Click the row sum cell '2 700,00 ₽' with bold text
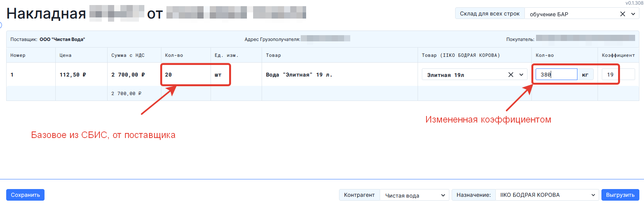 (x=128, y=75)
